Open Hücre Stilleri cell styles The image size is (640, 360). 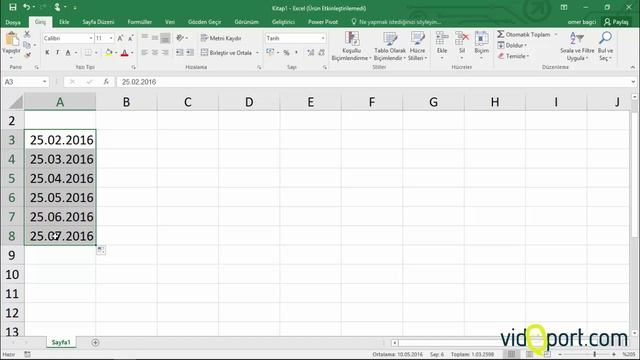[x=417, y=46]
